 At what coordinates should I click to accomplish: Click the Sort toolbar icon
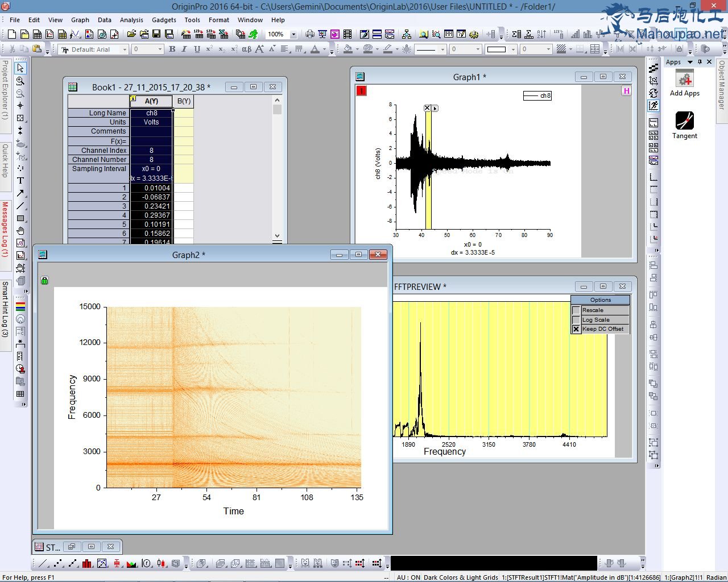542,35
